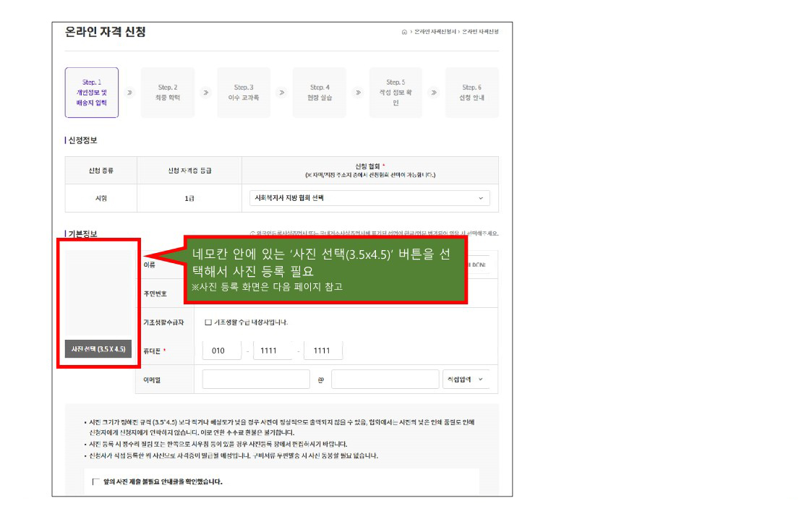Open the '온라인 자격신청서' breadcrumb link

(435, 32)
